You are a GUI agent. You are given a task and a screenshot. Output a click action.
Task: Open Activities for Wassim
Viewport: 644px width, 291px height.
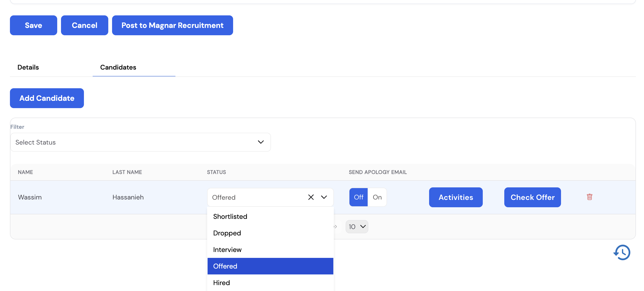456,197
